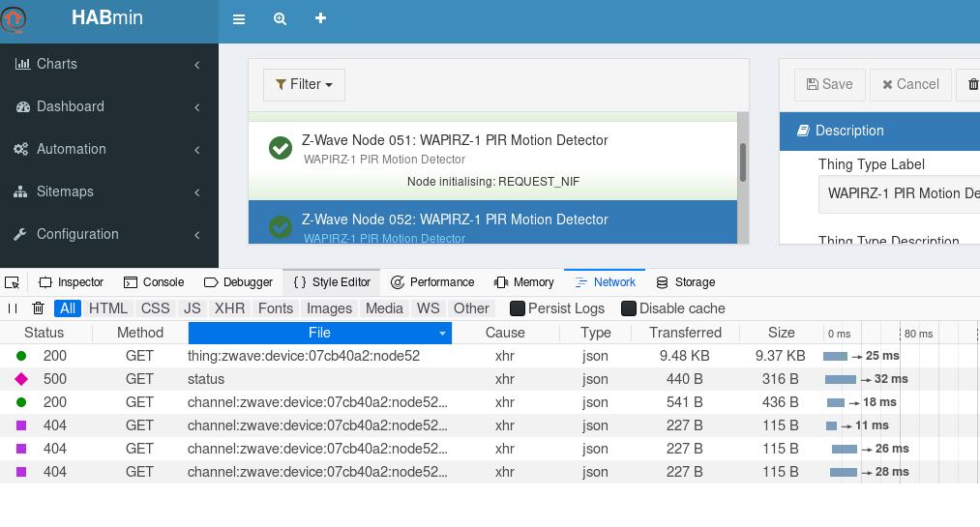
Task: Switch to the Storage tab
Action: pyautogui.click(x=686, y=282)
